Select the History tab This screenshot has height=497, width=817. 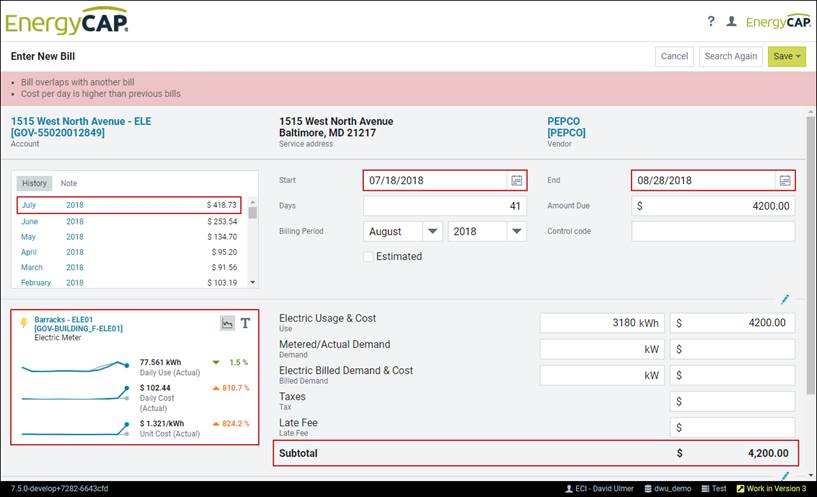[35, 183]
